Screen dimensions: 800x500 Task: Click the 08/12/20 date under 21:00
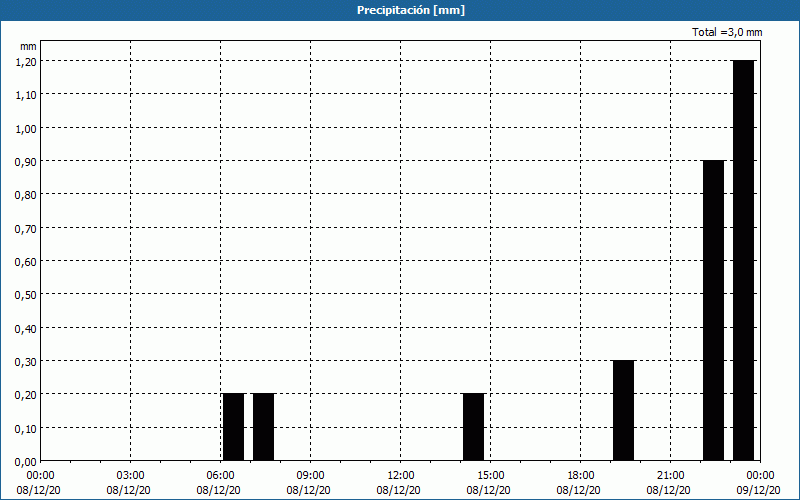click(668, 490)
